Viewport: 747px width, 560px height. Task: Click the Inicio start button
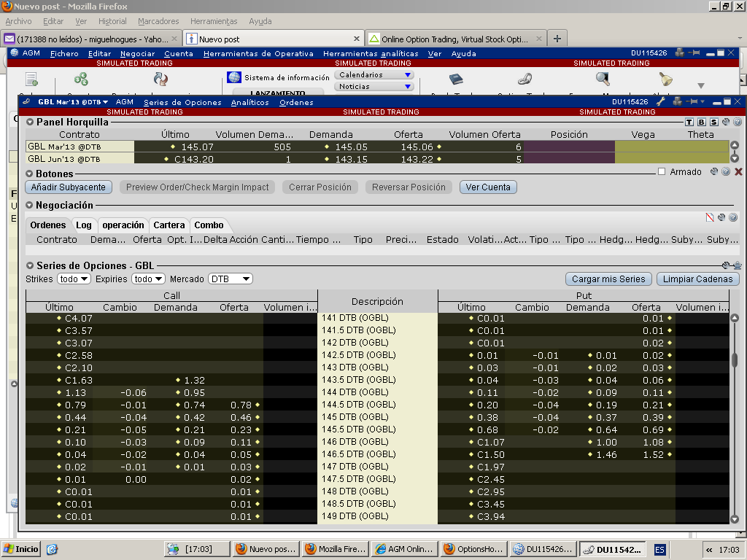(21, 549)
